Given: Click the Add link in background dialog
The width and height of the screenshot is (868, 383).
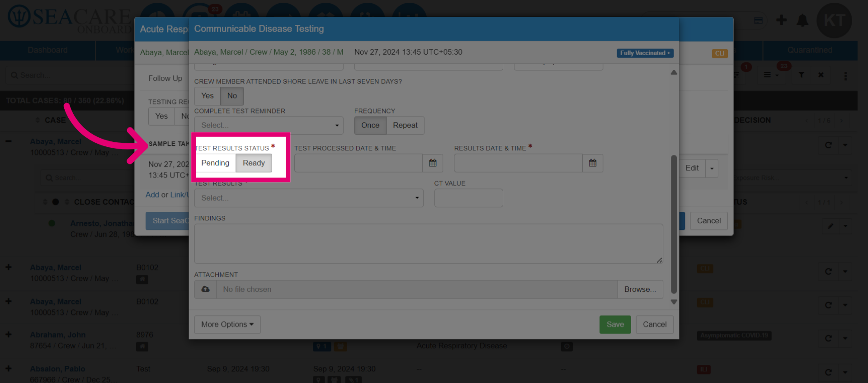Looking at the screenshot, I should [x=152, y=195].
